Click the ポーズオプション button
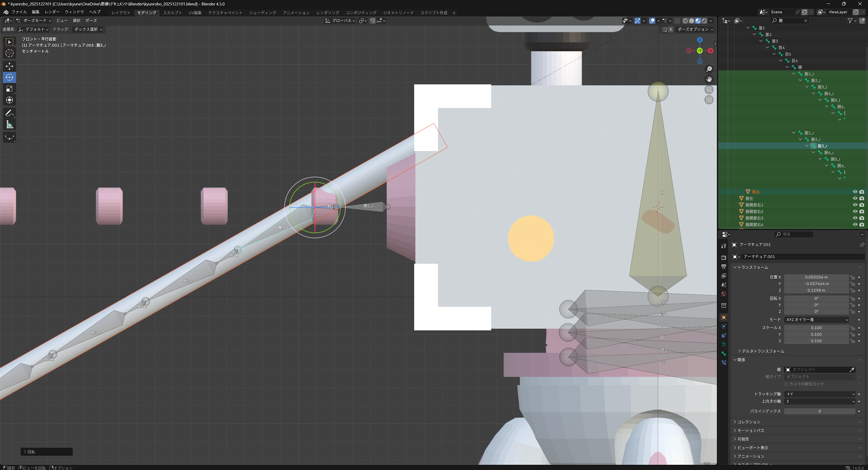The height and width of the screenshot is (470, 868). [x=695, y=30]
